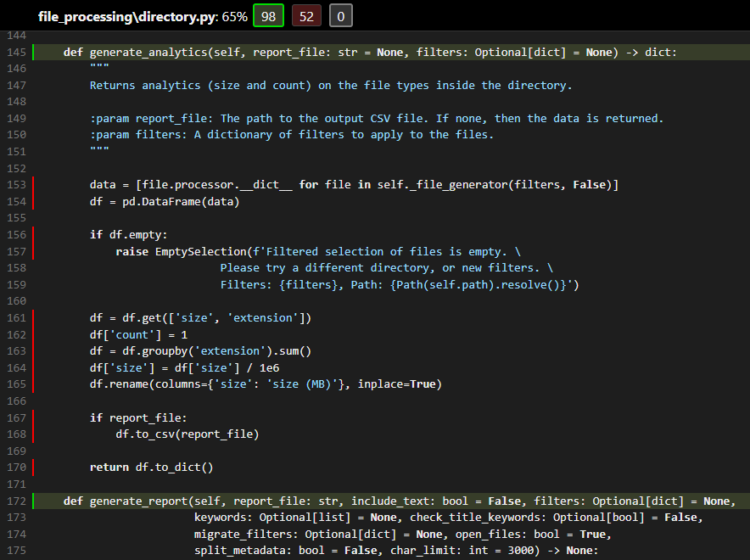Select the red coverage marker at line 156
The height and width of the screenshot is (560, 750).
pyautogui.click(x=32, y=234)
